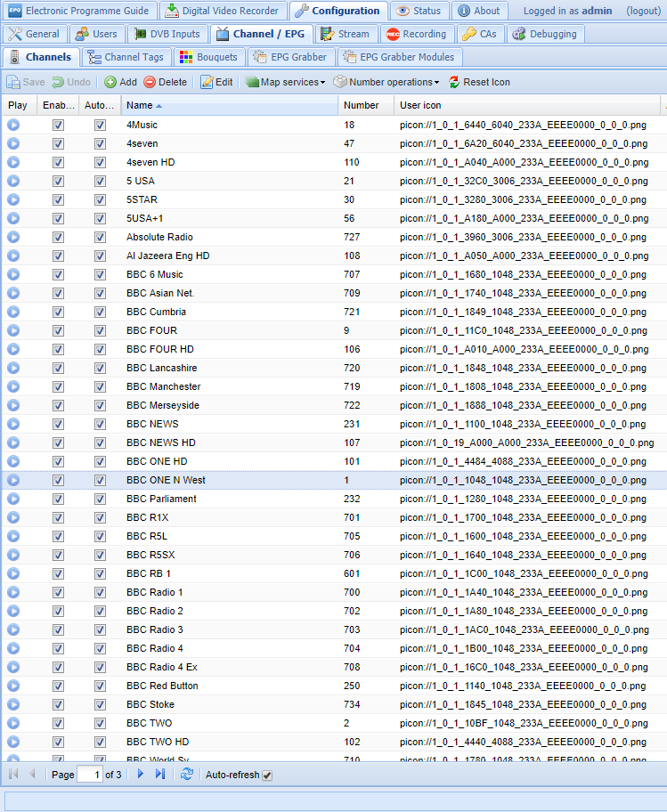Play the 5 USA channel

(13, 181)
